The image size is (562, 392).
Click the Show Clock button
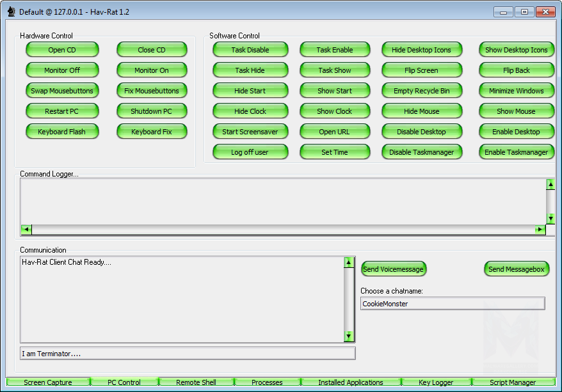pos(335,111)
